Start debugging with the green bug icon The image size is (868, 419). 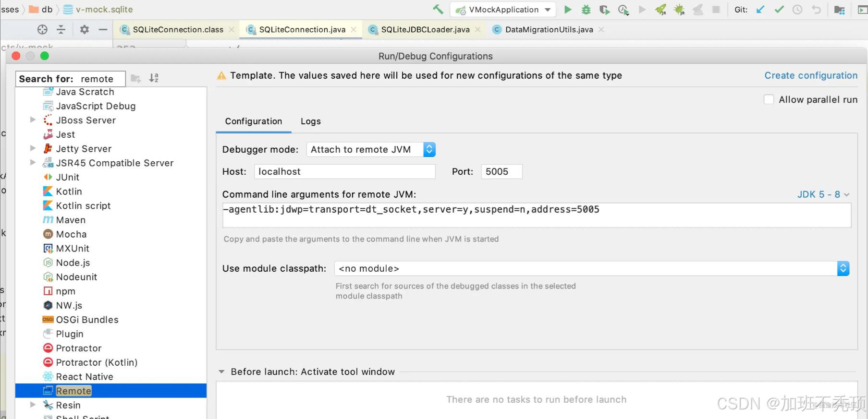pos(586,10)
